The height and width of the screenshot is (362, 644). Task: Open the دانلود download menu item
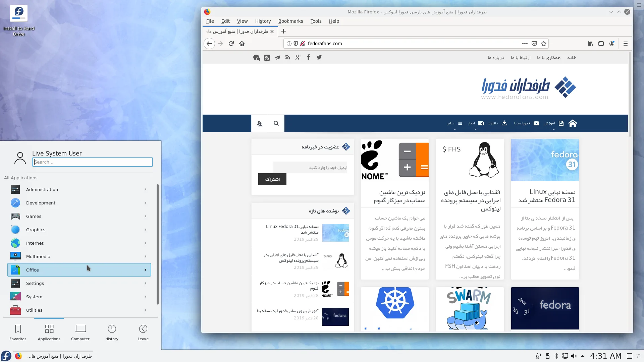[x=498, y=123]
